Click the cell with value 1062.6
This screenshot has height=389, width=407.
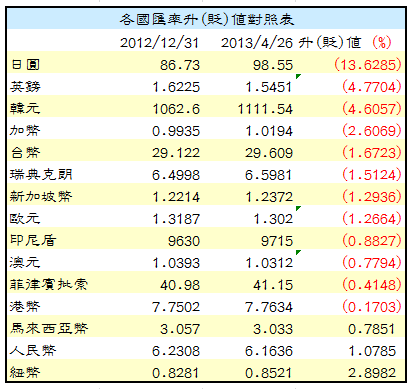click(176, 109)
